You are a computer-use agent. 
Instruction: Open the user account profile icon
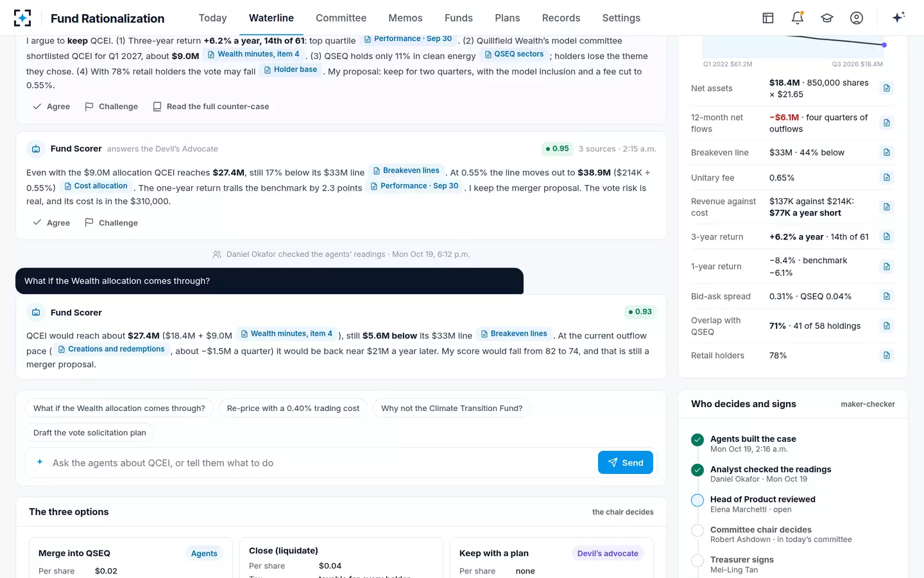[x=857, y=18]
